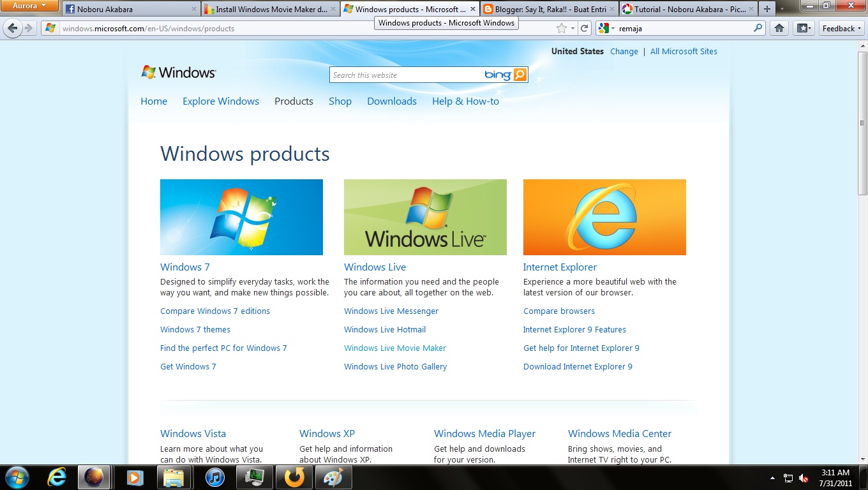Open Windows Media Player heading link

(484, 434)
